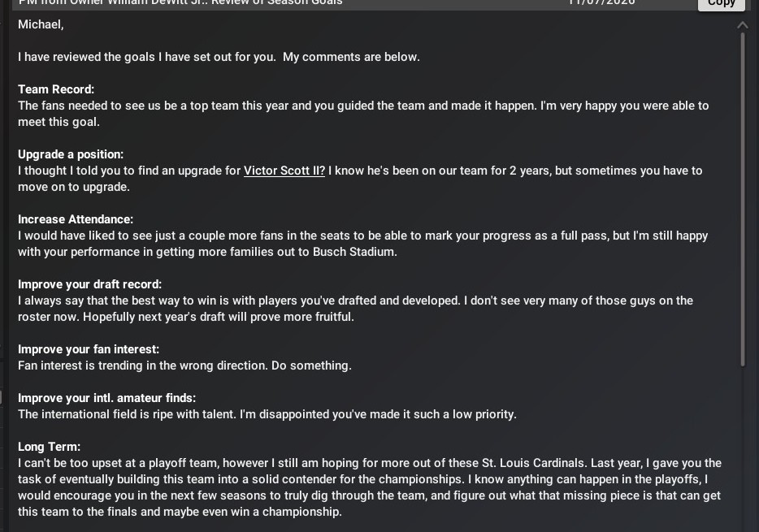The height and width of the screenshot is (532, 759).
Task: Click the "Fan interest is trending" sentence
Action: (x=184, y=365)
